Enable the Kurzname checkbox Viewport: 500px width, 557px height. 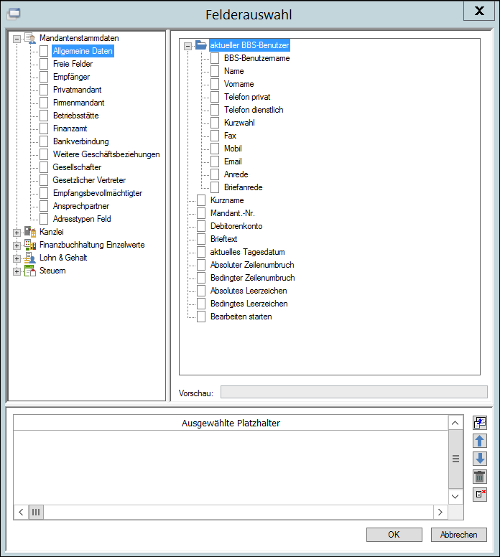coord(201,200)
